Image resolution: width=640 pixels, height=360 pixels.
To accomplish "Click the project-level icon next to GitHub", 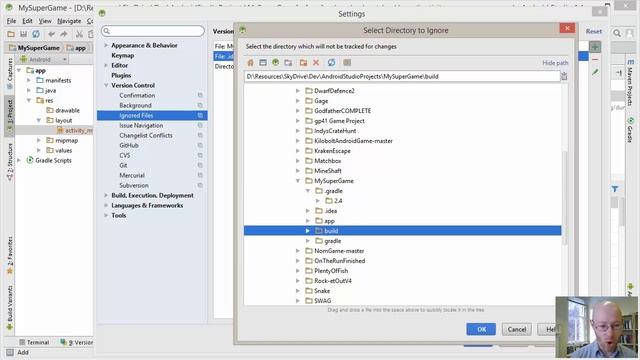I will pos(200,145).
